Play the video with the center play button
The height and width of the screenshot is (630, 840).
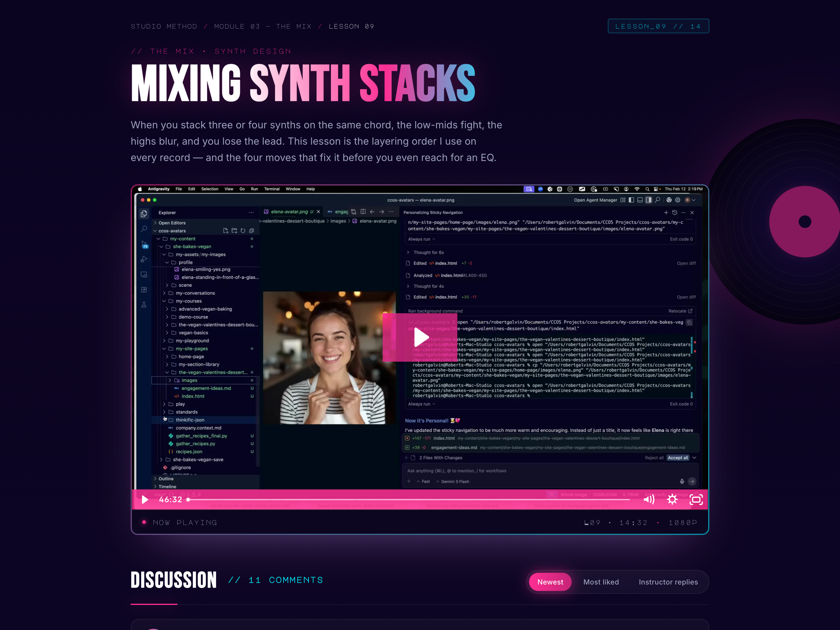pos(420,337)
